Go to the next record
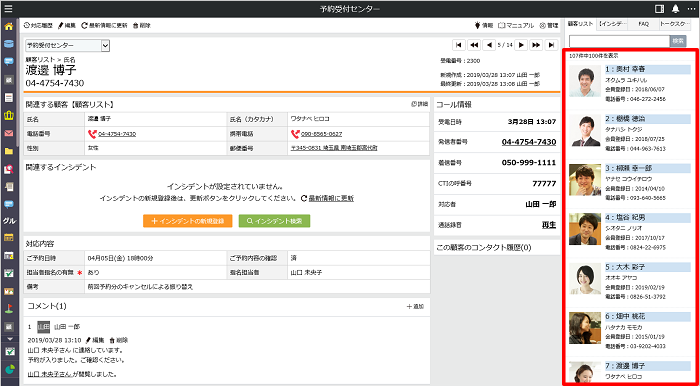The height and width of the screenshot is (386, 700). tap(521, 45)
